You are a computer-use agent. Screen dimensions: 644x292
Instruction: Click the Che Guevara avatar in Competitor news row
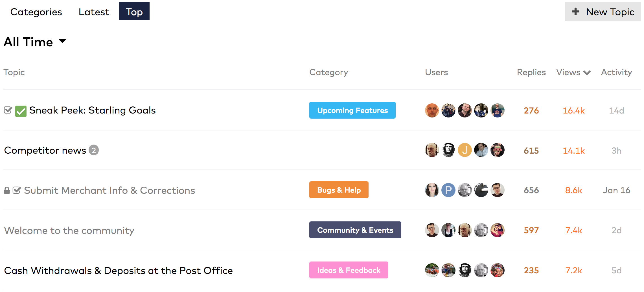pos(448,150)
